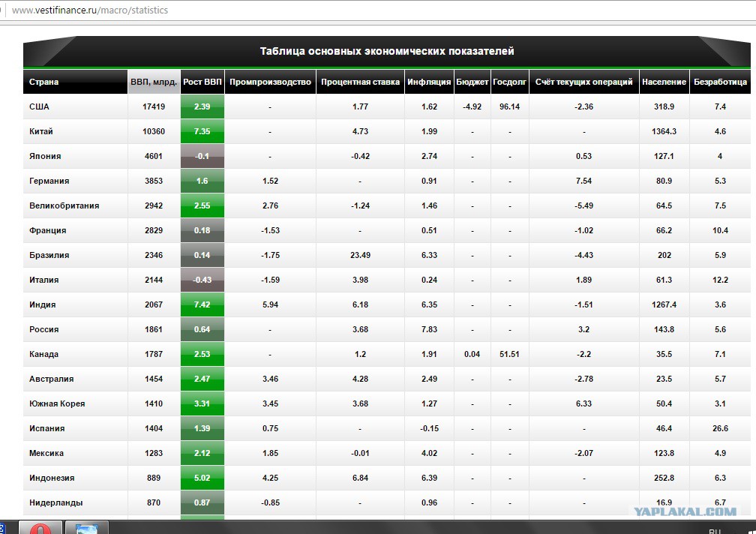Select the Нидерланды country name
This screenshot has width=756, height=534.
(x=56, y=502)
